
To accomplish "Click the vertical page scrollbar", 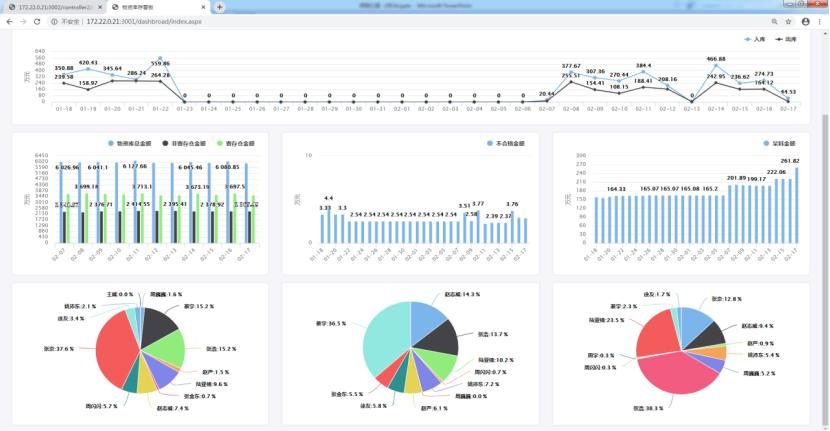I will pos(825,200).
